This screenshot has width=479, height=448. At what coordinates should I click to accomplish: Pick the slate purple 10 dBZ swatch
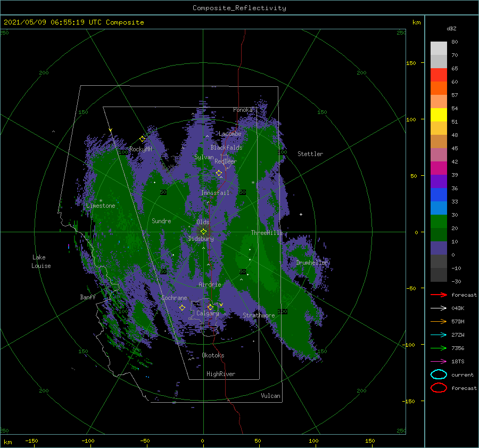[x=439, y=248]
